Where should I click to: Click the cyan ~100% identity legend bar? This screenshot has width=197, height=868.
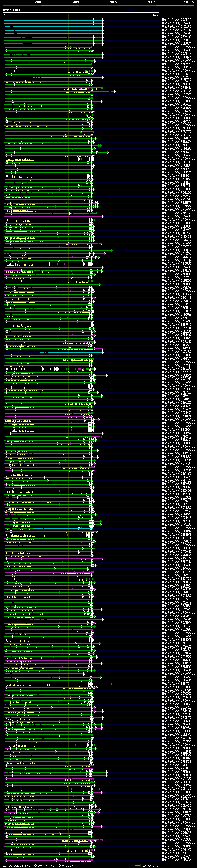click(x=175, y=6)
